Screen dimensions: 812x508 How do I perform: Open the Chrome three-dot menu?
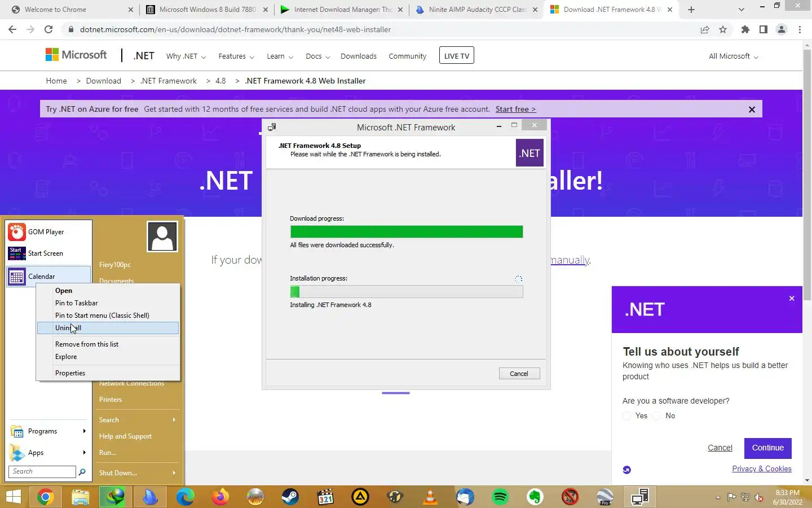[800, 29]
